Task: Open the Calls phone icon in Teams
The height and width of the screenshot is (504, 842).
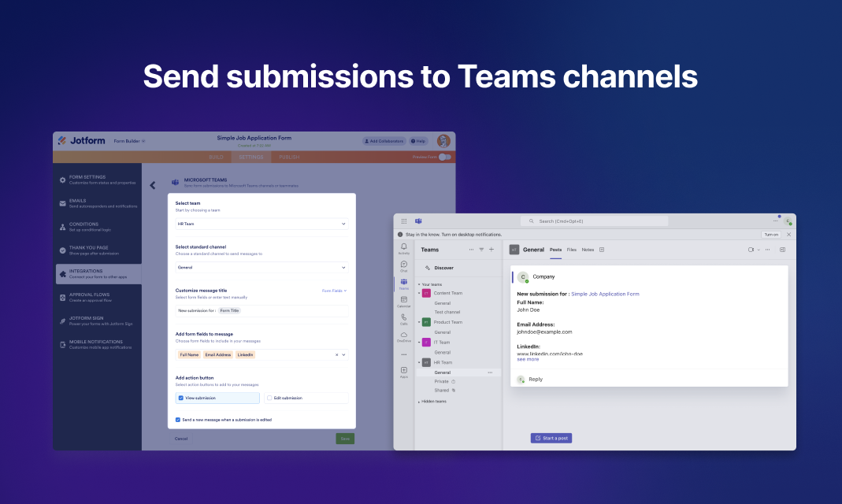Action: [x=404, y=319]
